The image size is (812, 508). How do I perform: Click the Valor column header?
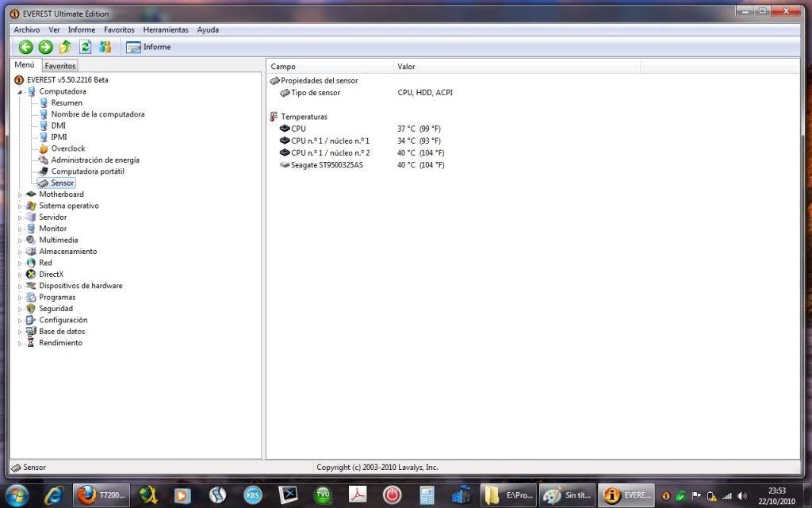tap(517, 67)
